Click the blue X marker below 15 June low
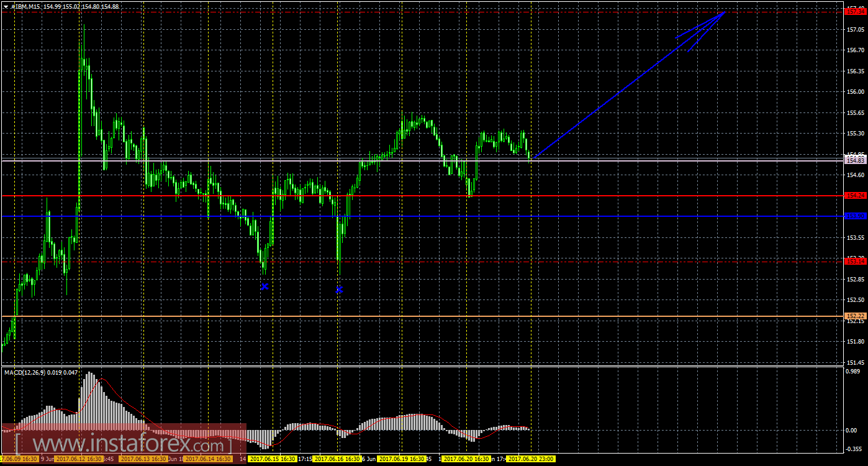Viewport: 868px width, 466px height. (264, 286)
